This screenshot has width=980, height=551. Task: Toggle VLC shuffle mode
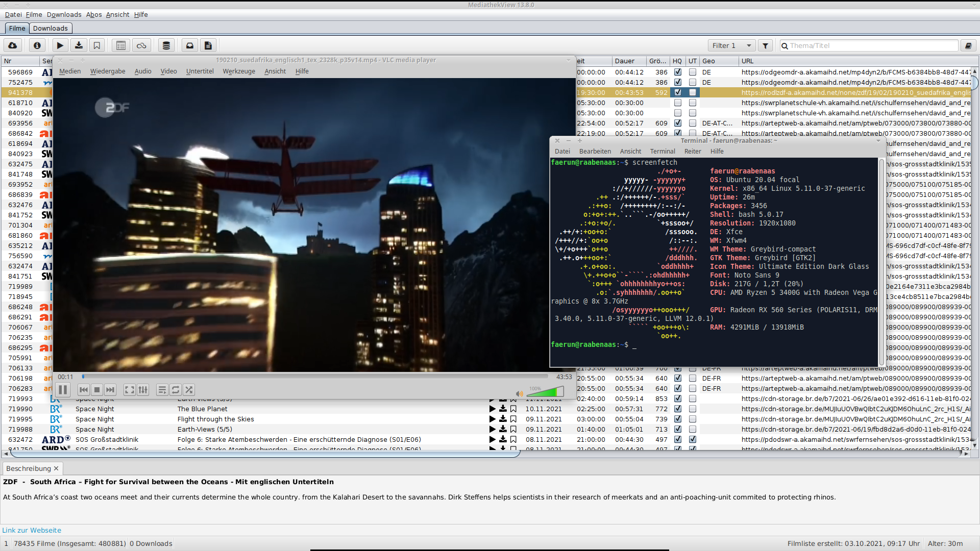pyautogui.click(x=189, y=390)
